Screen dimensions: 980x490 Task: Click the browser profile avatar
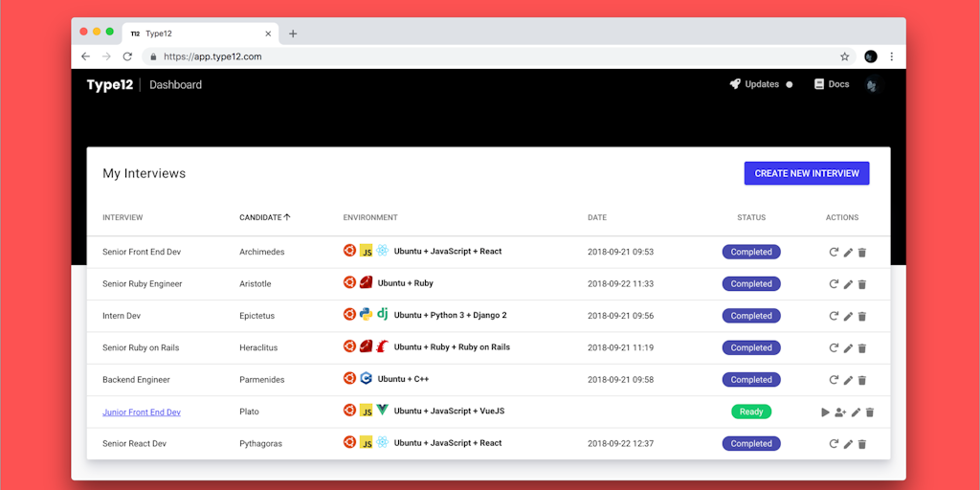871,56
